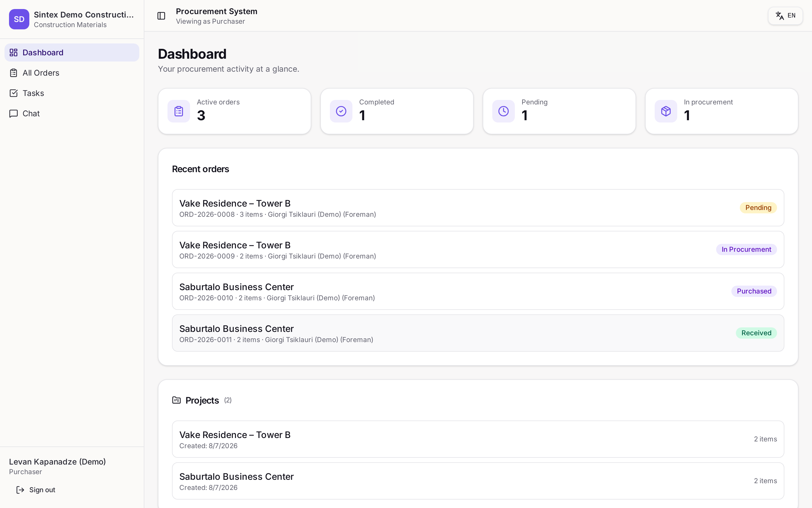Click the Pending status badge

758,208
